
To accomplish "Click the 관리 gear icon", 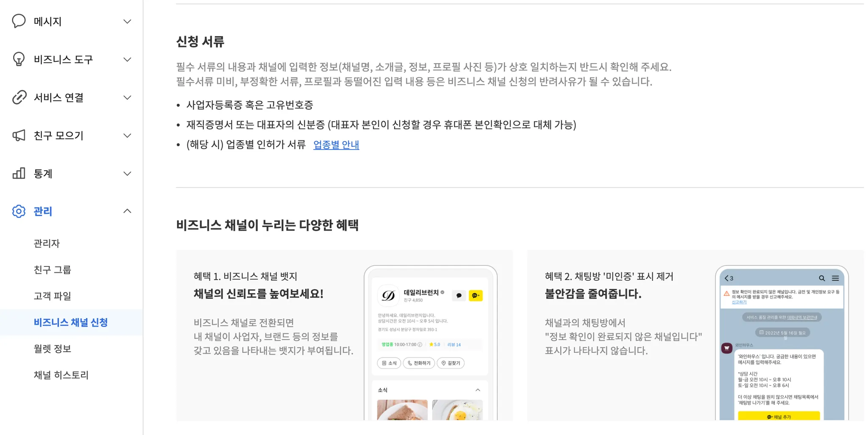I will point(19,211).
